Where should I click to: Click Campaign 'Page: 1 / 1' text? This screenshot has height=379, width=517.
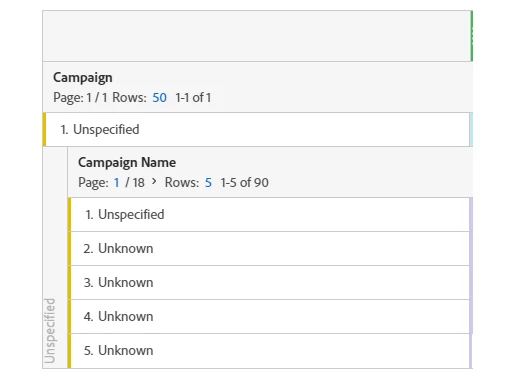coord(80,98)
